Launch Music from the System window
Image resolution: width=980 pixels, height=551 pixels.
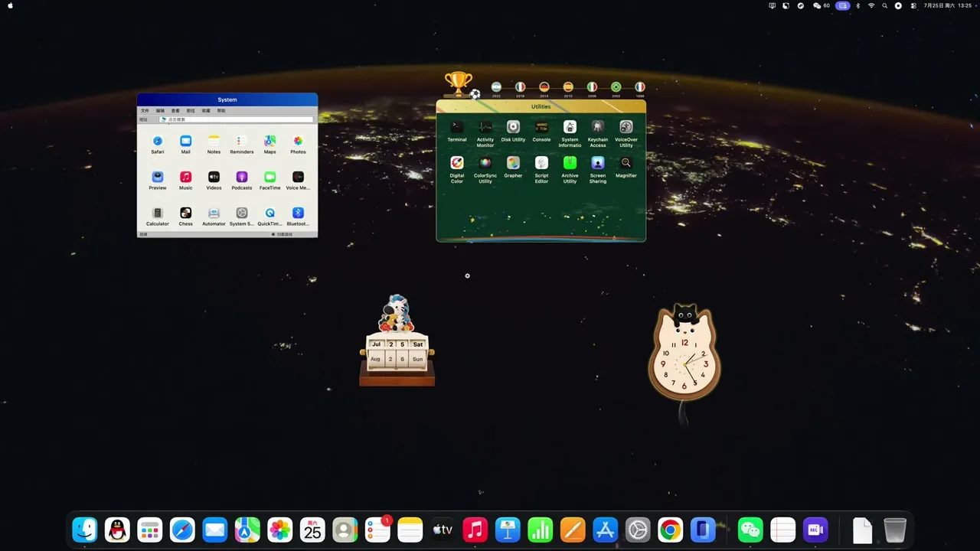coord(185,177)
